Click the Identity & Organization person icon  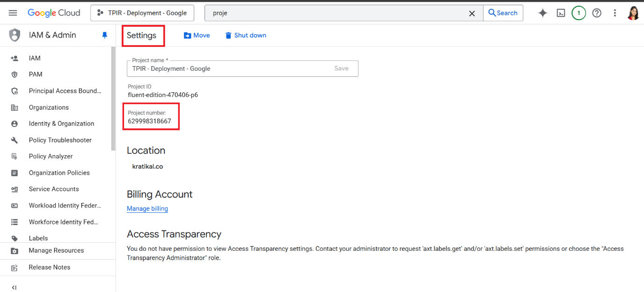[15, 124]
